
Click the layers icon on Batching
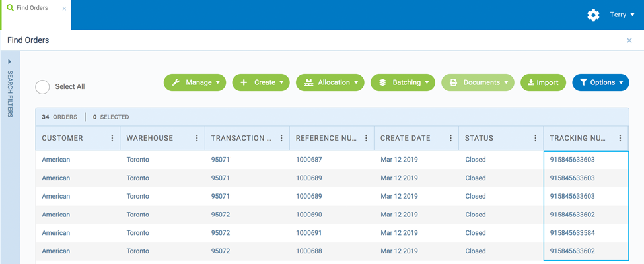point(383,82)
